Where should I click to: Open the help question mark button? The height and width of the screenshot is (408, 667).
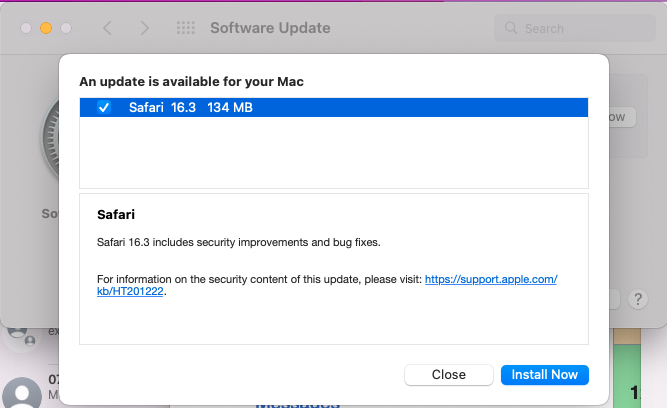(638, 298)
